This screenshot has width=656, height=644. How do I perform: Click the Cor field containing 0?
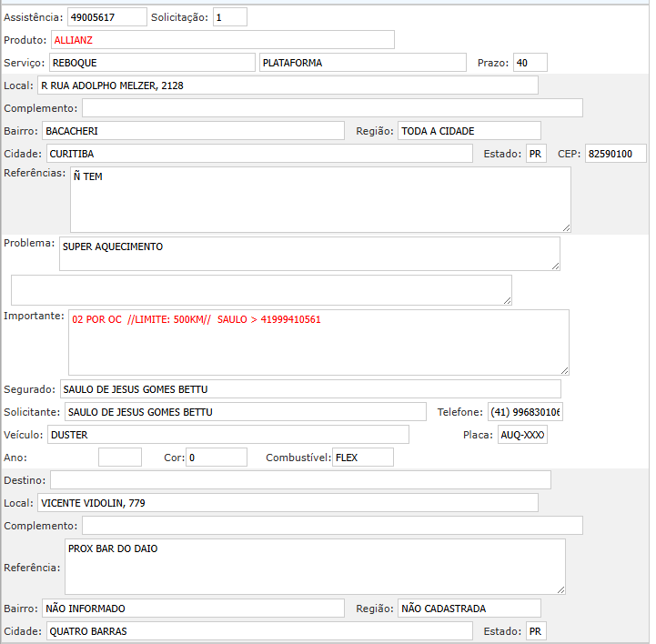(217, 457)
